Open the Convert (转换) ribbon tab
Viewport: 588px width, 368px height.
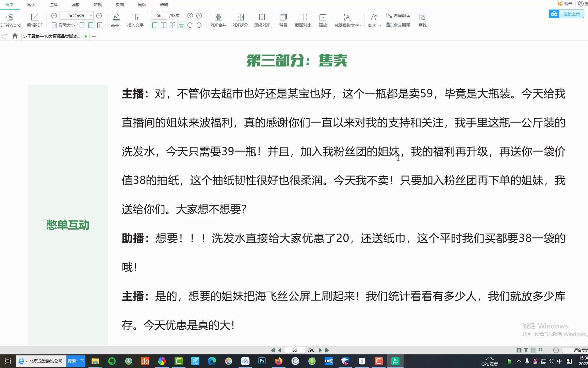click(x=98, y=4)
